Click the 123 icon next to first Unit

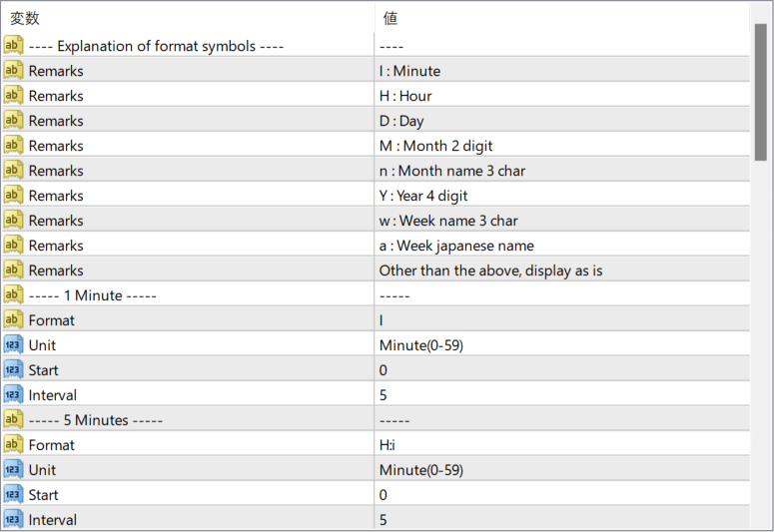coord(13,345)
